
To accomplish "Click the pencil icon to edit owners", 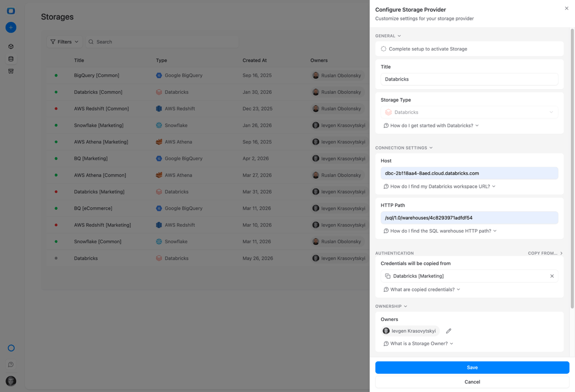I will (x=448, y=331).
